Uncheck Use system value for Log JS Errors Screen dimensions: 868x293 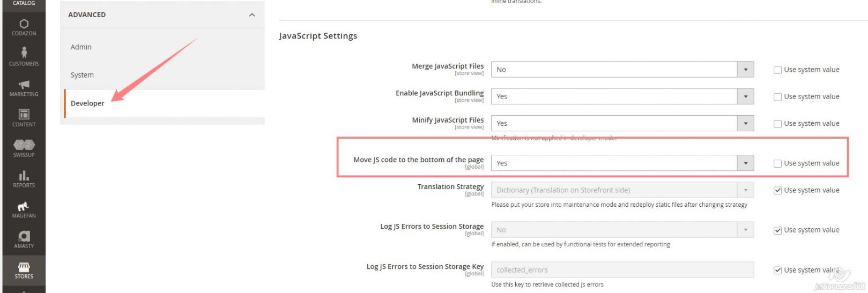click(x=777, y=230)
